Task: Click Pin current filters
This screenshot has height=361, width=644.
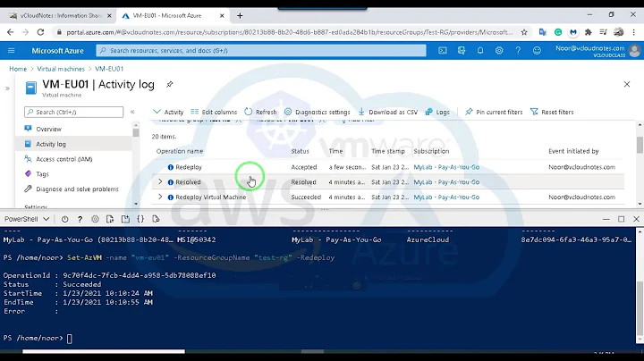Action: pos(494,112)
